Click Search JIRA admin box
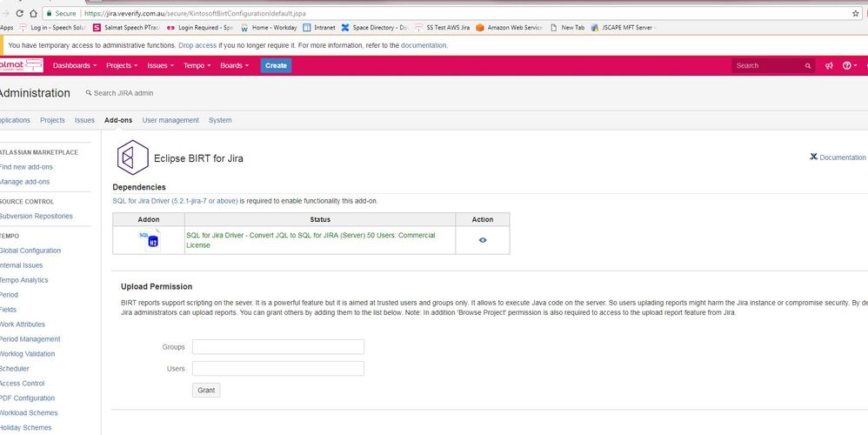 119,93
